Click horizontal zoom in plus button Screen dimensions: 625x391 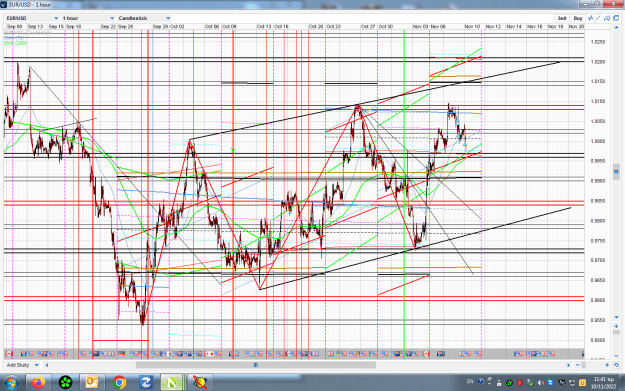point(607,365)
